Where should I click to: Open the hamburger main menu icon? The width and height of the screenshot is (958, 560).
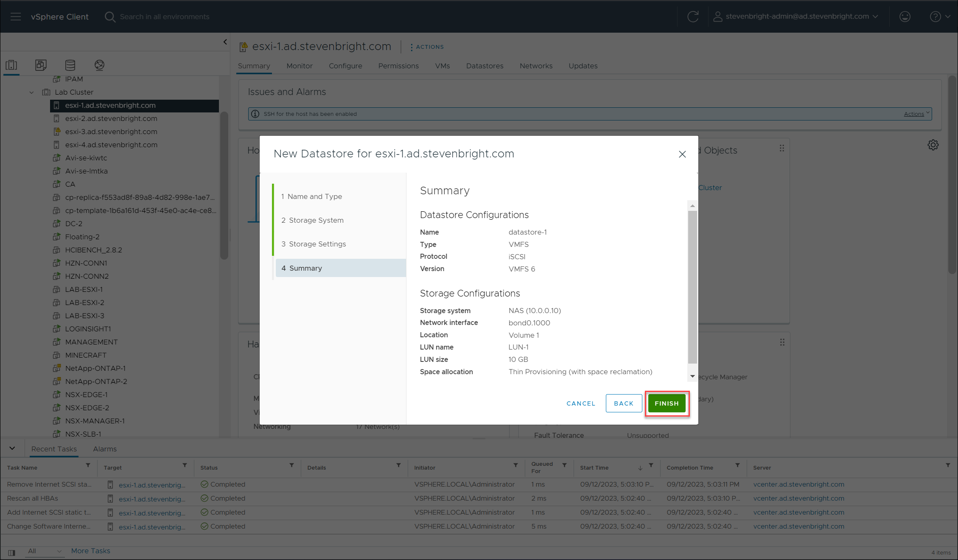pos(16,17)
